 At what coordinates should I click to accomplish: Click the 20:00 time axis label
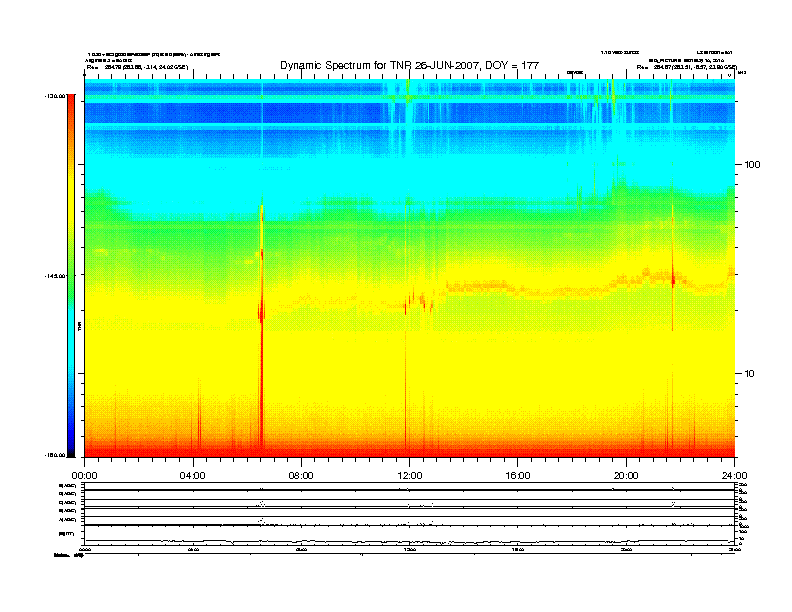pos(626,476)
